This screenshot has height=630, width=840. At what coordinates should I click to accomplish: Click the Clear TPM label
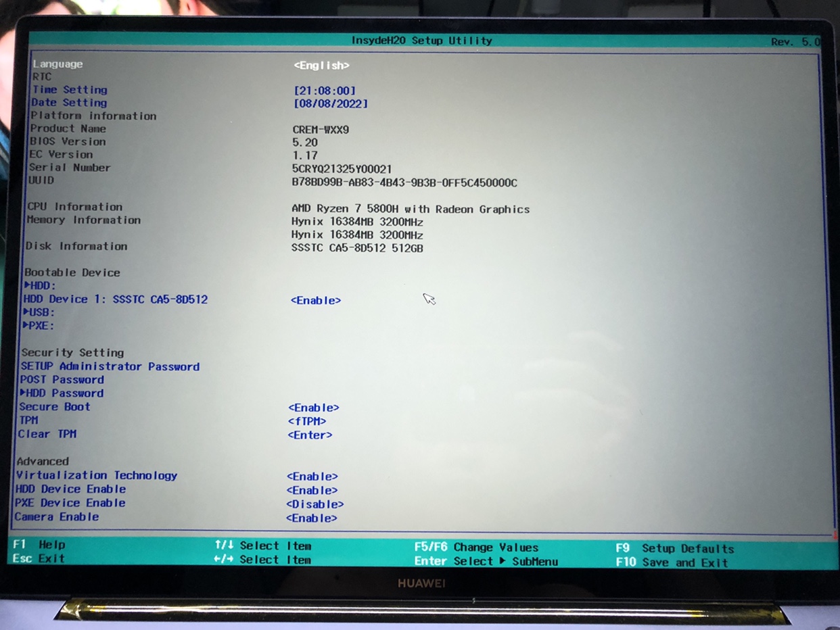click(x=47, y=434)
